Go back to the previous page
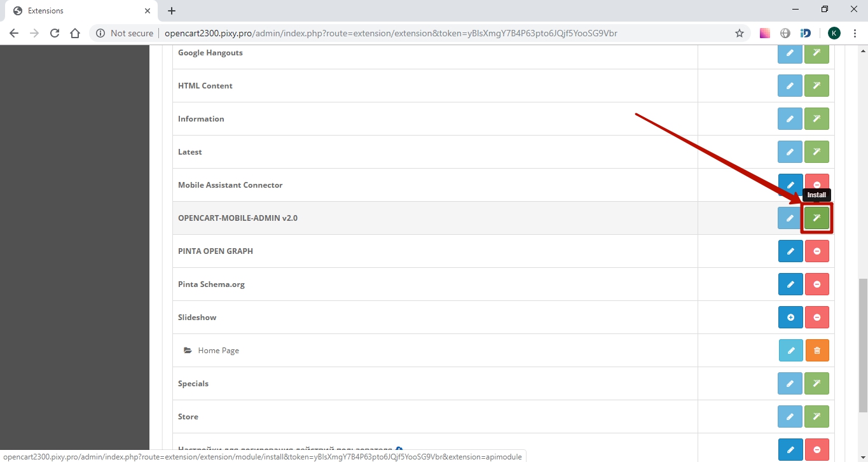Viewport: 868px width, 462px height. point(14,33)
